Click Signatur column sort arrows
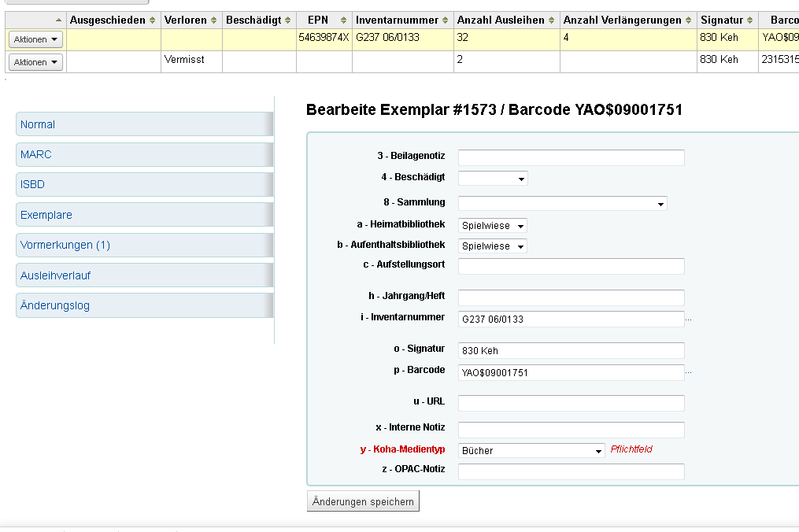This screenshot has height=532, width=799. [x=749, y=20]
